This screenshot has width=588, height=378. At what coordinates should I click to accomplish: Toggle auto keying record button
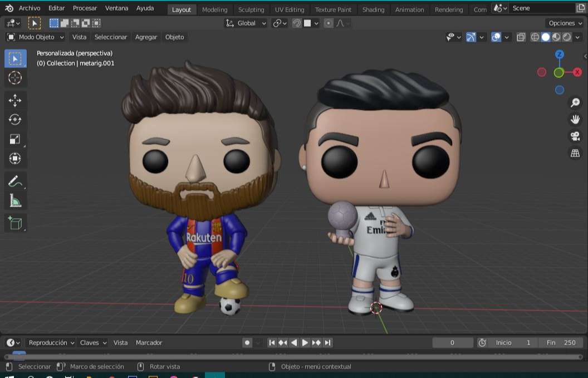pos(247,343)
